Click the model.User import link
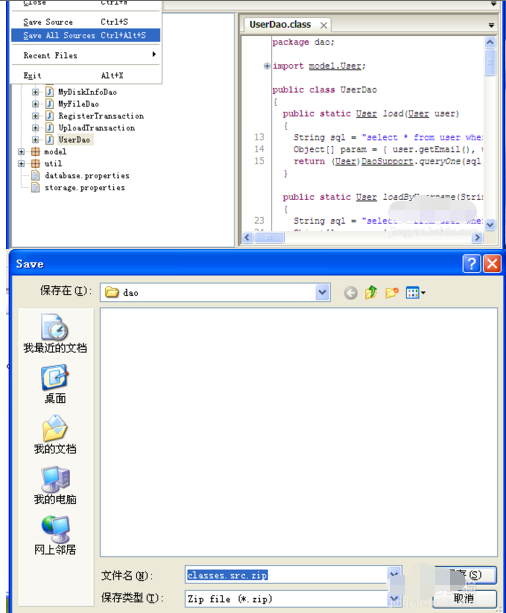This screenshot has height=613, width=506. (335, 66)
